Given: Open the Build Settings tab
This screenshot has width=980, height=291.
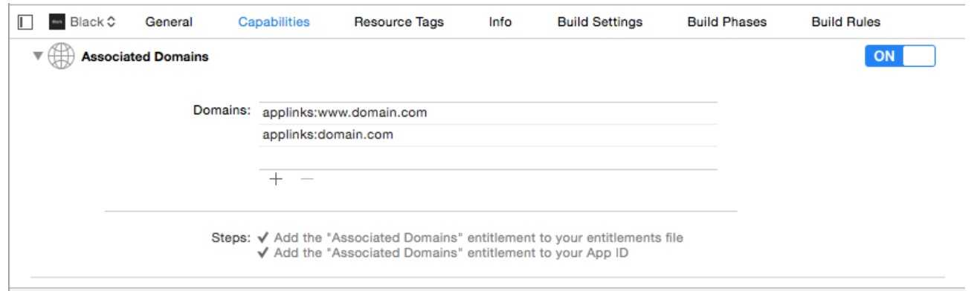Looking at the screenshot, I should (x=599, y=22).
